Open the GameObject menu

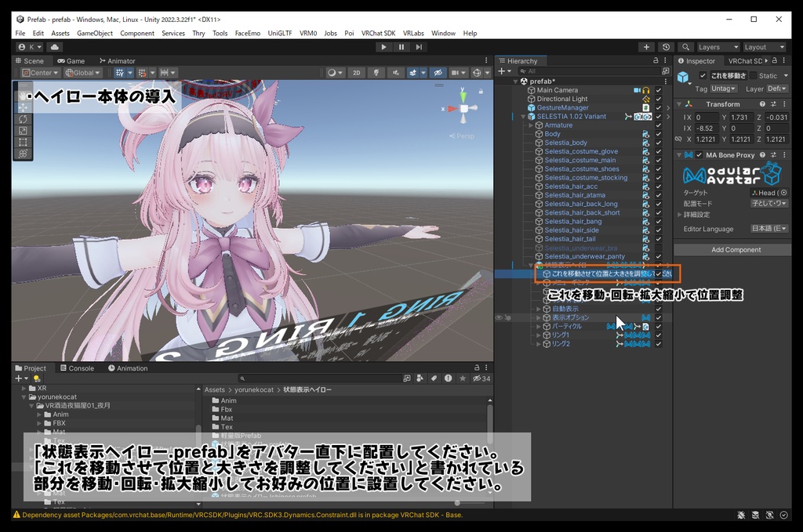[95, 33]
